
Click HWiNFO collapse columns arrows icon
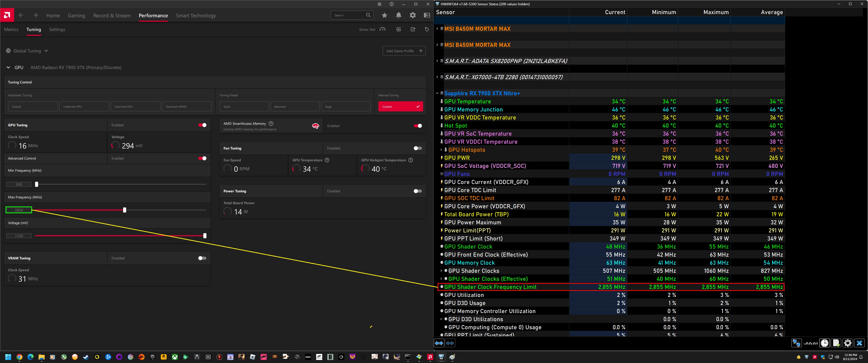(450, 343)
